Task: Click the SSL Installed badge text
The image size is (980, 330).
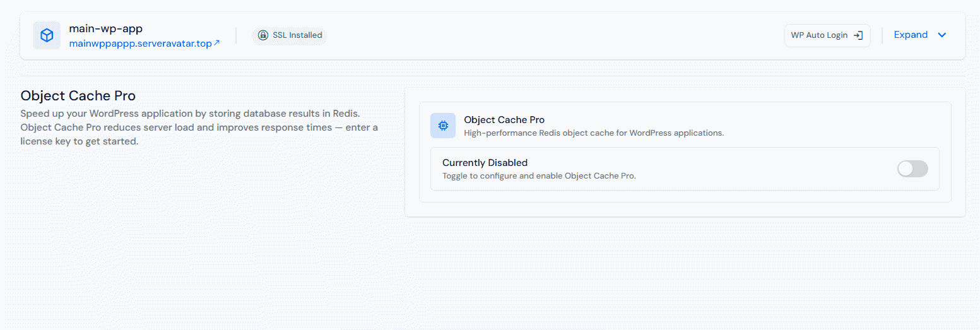Action: [x=297, y=35]
